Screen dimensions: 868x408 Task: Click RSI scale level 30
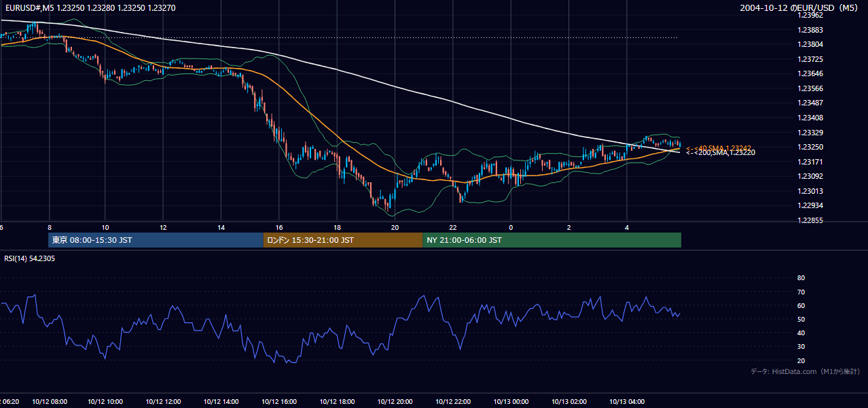[x=801, y=347]
